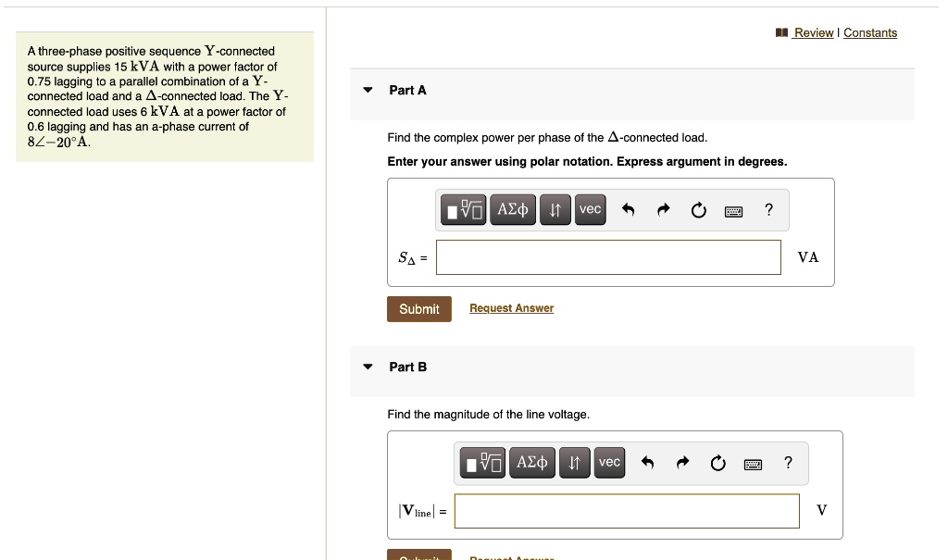Select the vec button in Part A toolbar
948x560 pixels.
(590, 209)
